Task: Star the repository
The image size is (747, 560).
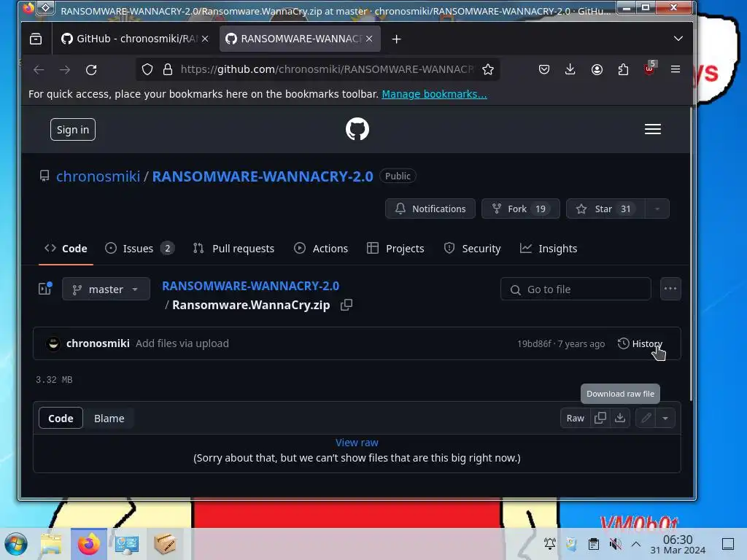Action: (605, 209)
